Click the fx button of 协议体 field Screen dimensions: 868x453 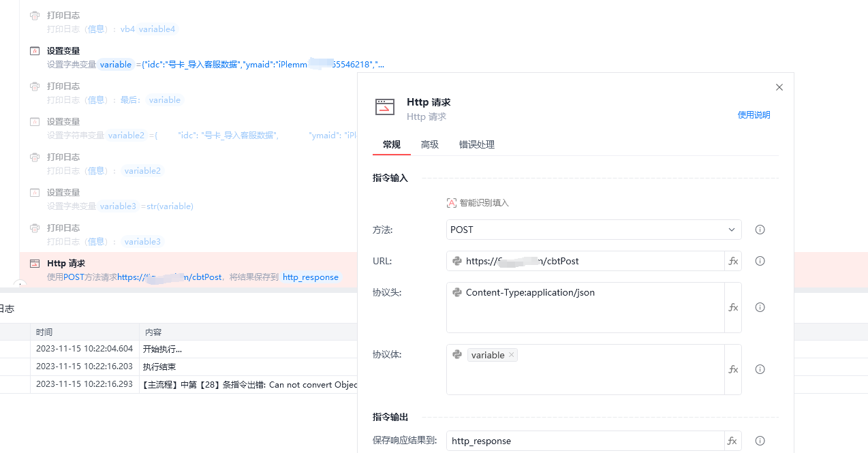(733, 369)
